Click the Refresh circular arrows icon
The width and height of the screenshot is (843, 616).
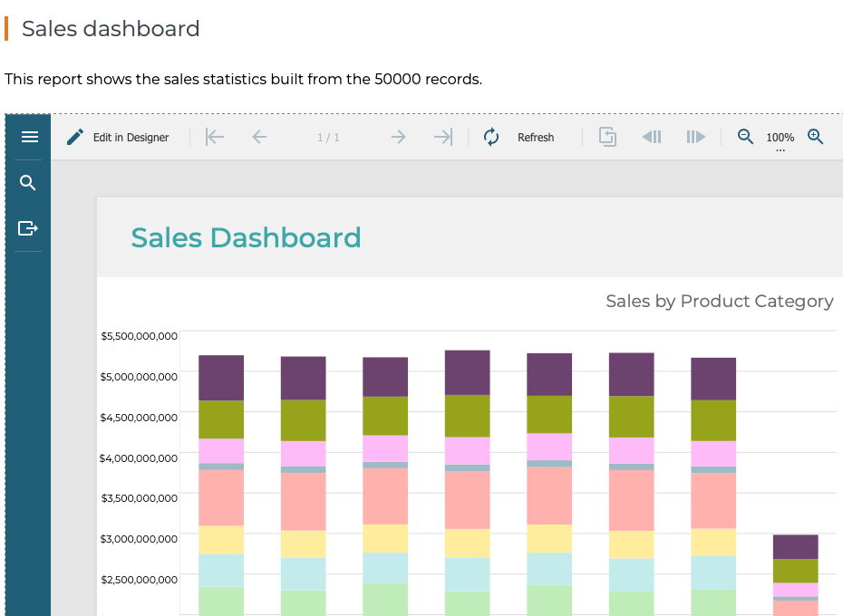491,137
